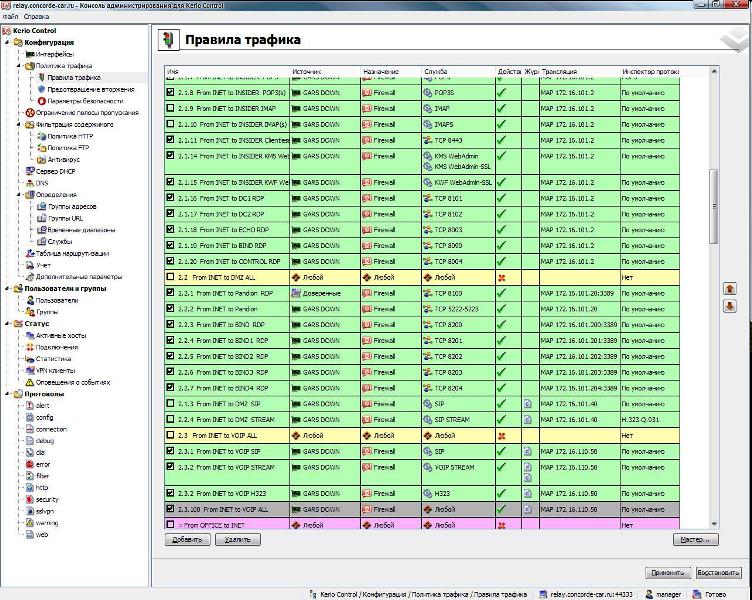The height and width of the screenshot is (600, 752).
Task: Collapse the Конфигурация tree node
Action: (x=8, y=43)
